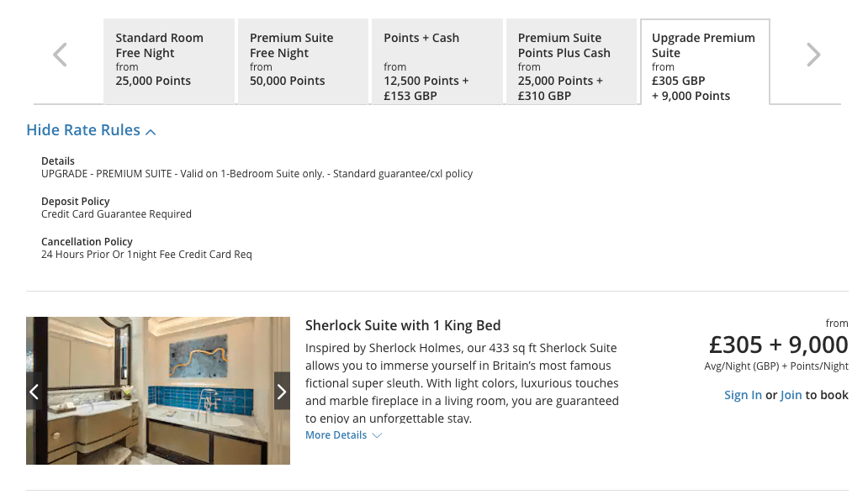Show next Sherlock Suite photo
The image size is (868, 500).
282,392
